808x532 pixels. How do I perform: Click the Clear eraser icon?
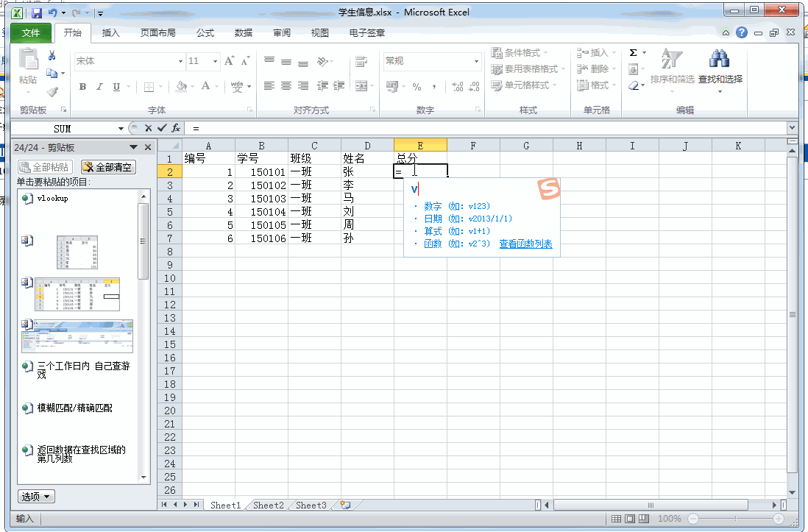click(634, 85)
